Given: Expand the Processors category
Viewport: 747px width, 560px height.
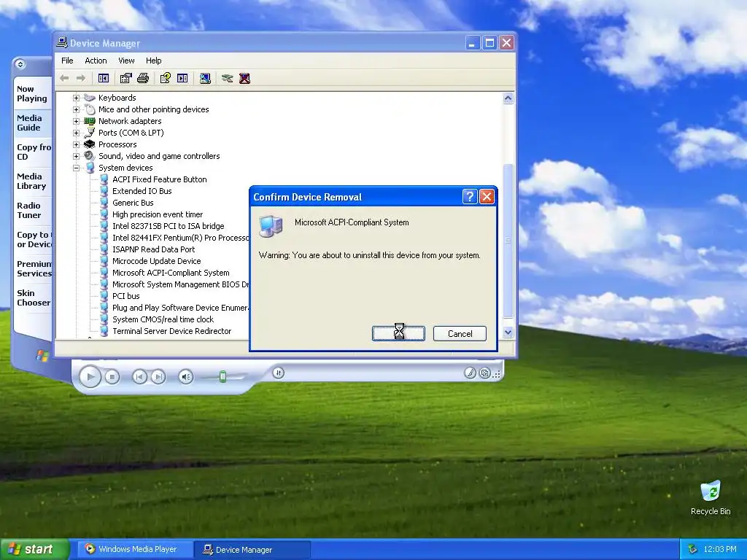Looking at the screenshot, I should (76, 144).
